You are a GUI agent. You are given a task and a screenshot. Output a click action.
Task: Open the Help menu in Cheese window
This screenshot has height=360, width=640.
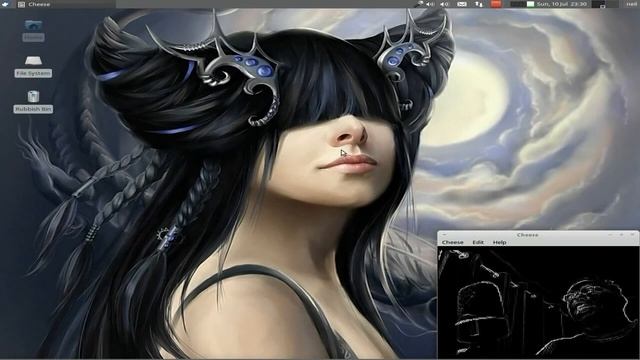tap(499, 242)
